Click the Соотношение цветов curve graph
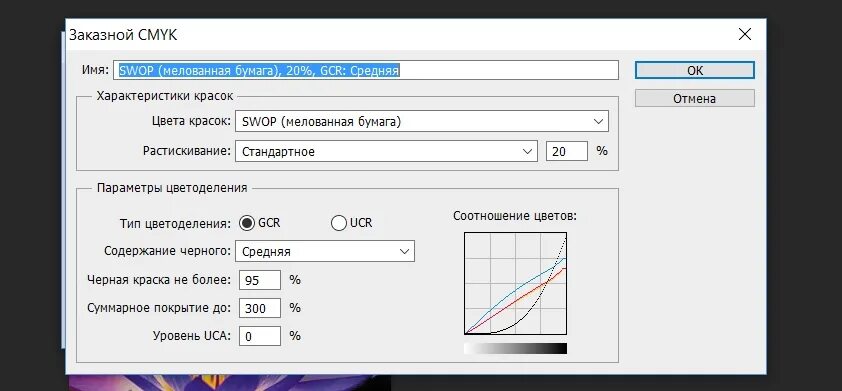Viewport: 842px width, 391px height. pos(515,283)
